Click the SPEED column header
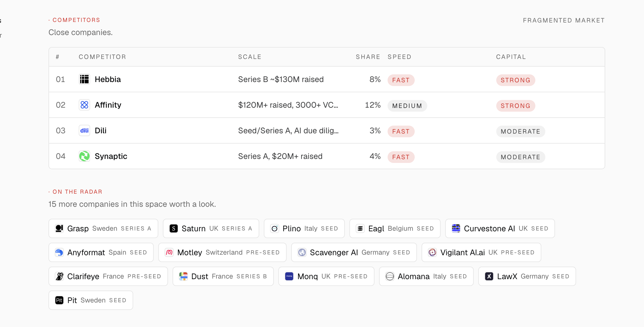The width and height of the screenshot is (644, 327). coord(399,57)
